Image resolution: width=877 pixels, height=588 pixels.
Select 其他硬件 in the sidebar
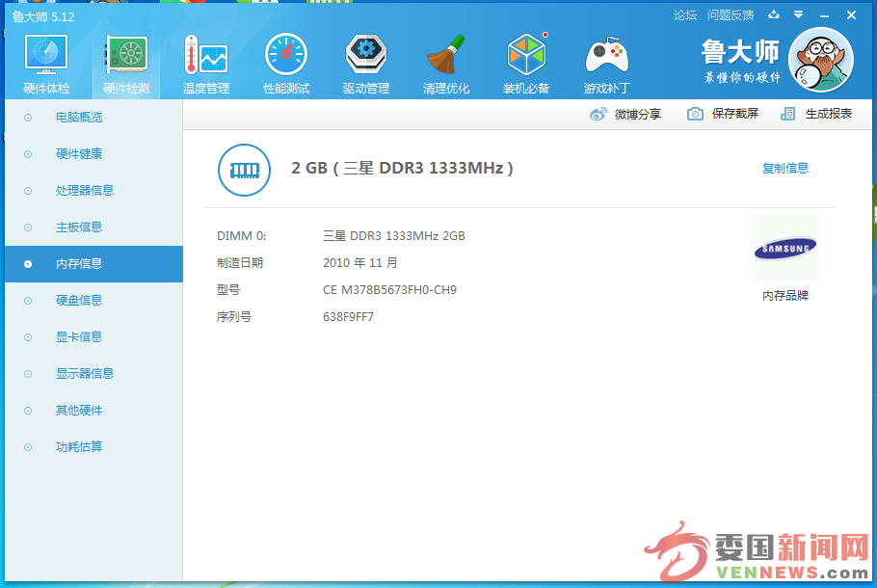click(x=94, y=411)
